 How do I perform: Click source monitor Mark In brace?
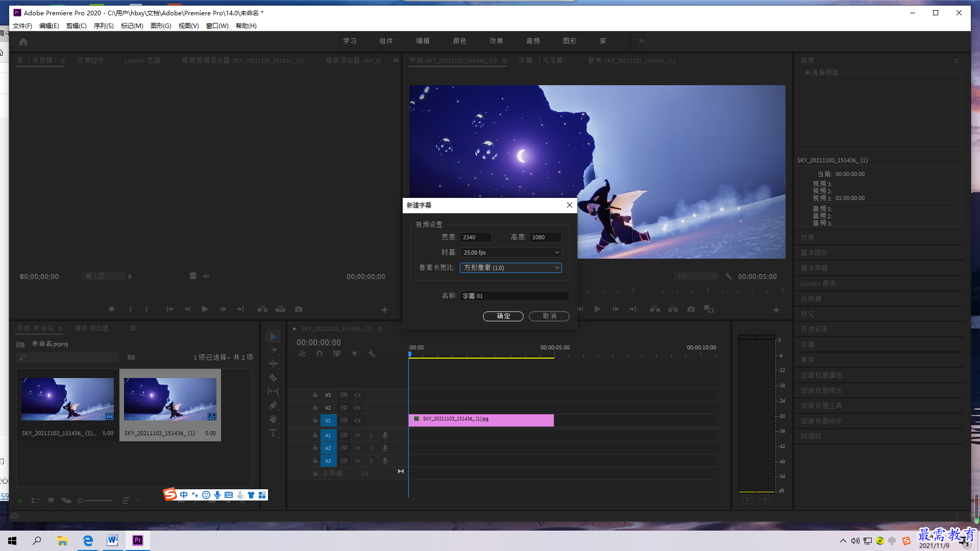(x=131, y=309)
